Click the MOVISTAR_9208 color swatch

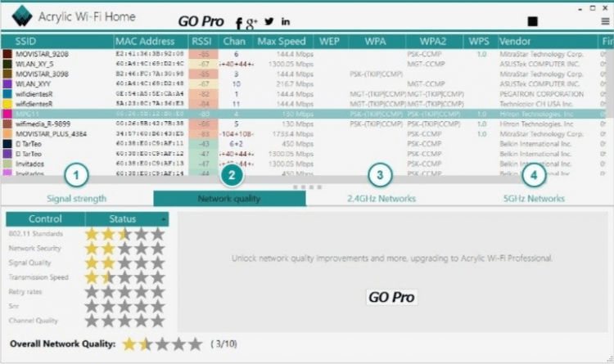tap(8, 53)
